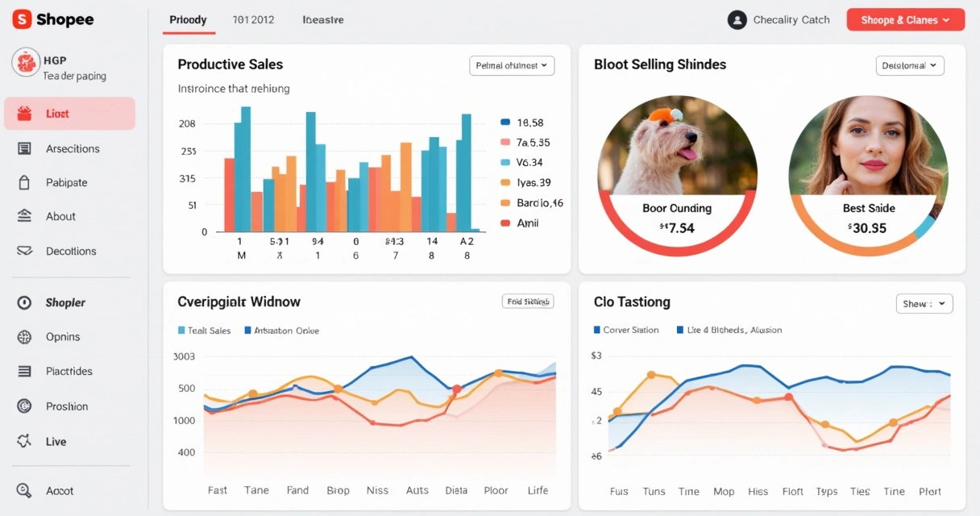Toggle the Lite 4 Biotheds legend series
Screen dimensions: 980x516
click(729, 330)
